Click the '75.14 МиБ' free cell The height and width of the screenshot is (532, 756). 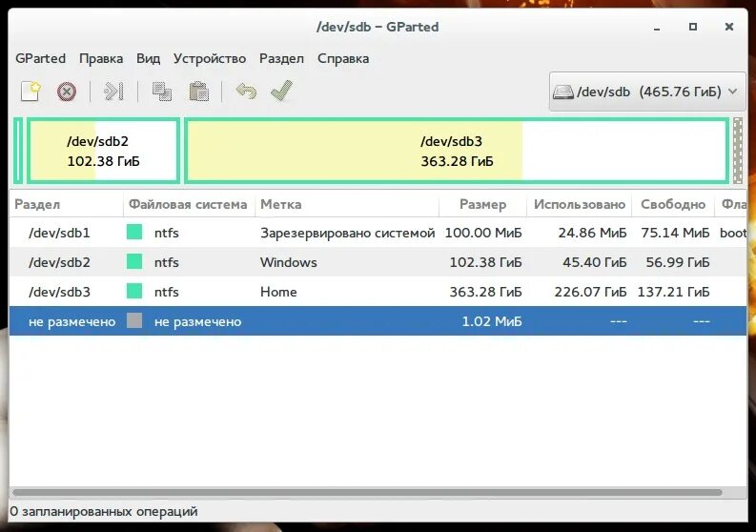point(675,233)
